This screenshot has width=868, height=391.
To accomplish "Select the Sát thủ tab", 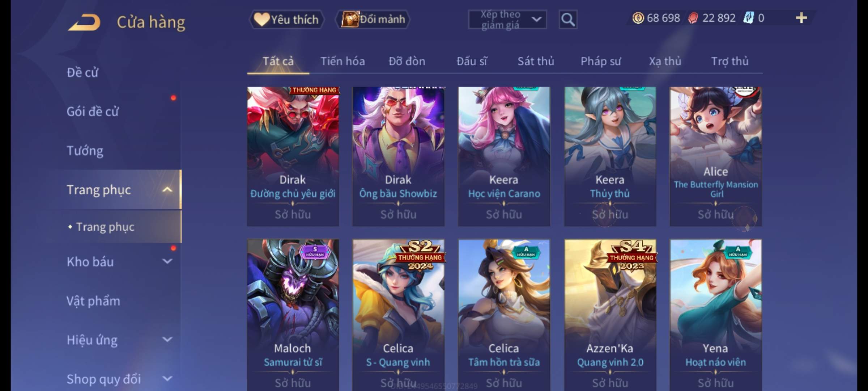I will point(536,61).
